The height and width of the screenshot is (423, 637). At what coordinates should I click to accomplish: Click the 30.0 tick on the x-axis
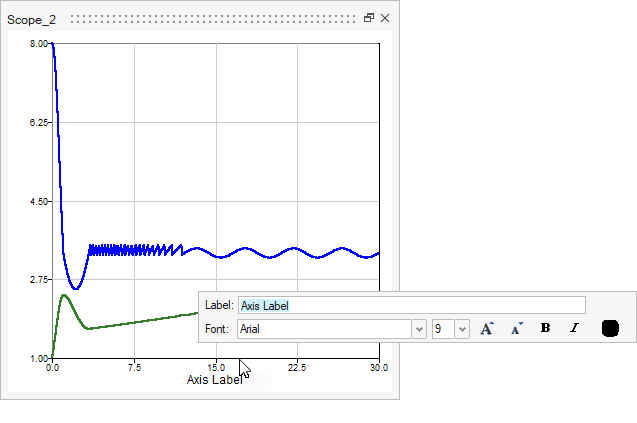click(378, 367)
